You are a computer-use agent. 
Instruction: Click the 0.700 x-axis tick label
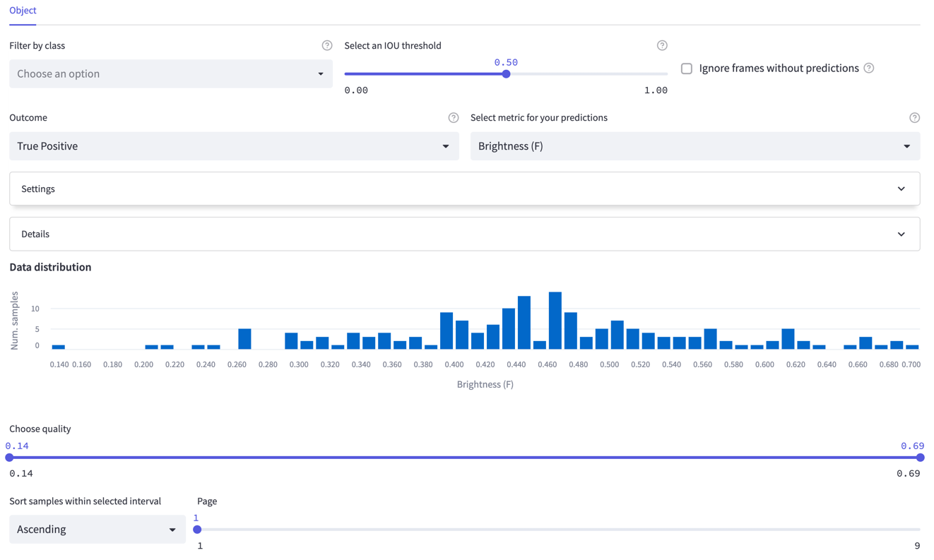(x=911, y=364)
